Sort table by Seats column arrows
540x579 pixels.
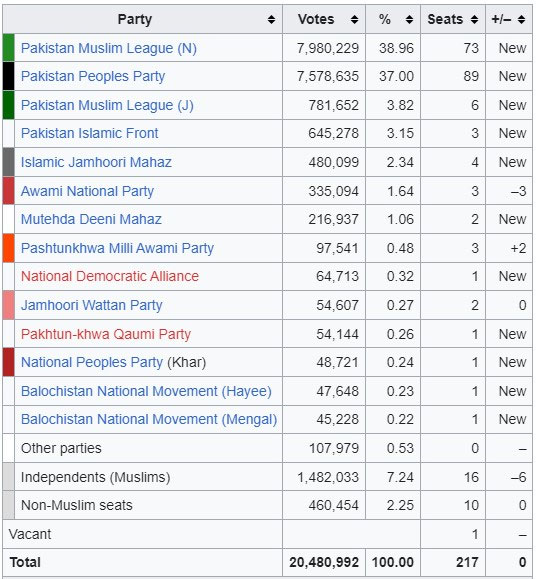pyautogui.click(x=474, y=19)
